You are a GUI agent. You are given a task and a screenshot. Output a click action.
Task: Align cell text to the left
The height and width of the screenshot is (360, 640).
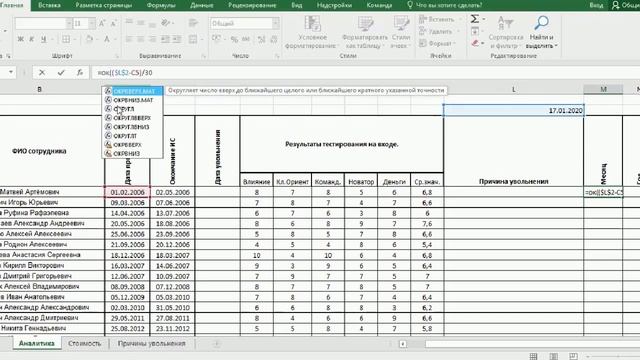[x=129, y=39]
